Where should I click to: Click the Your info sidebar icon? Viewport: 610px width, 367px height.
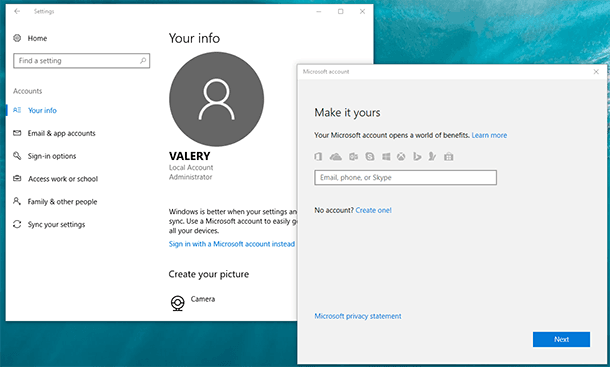pyautogui.click(x=17, y=110)
